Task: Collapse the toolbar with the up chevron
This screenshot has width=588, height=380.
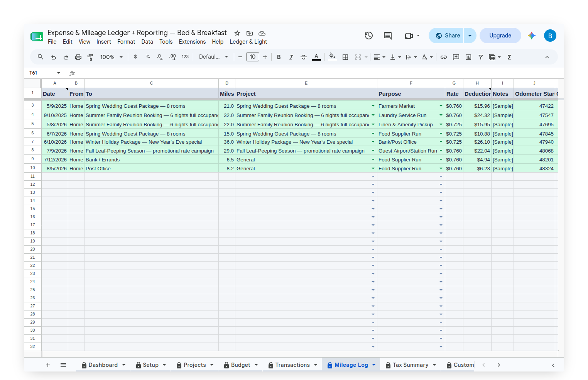Action: click(x=547, y=57)
